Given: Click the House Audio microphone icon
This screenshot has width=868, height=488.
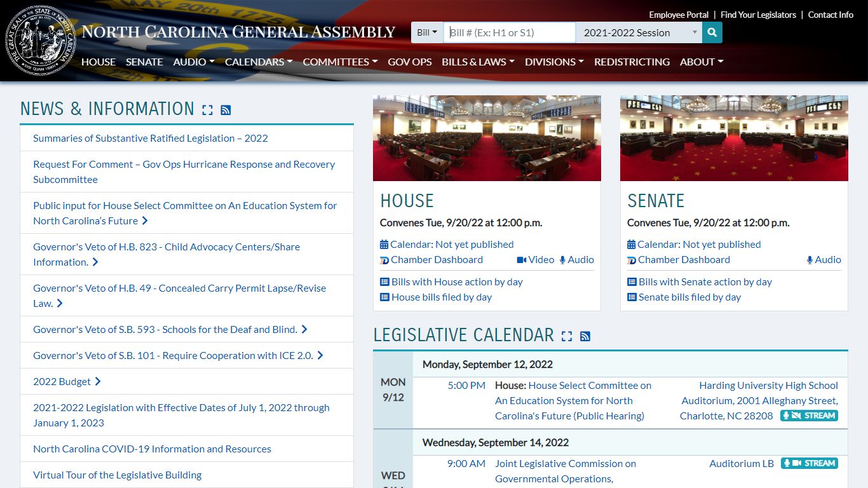Looking at the screenshot, I should tap(562, 260).
